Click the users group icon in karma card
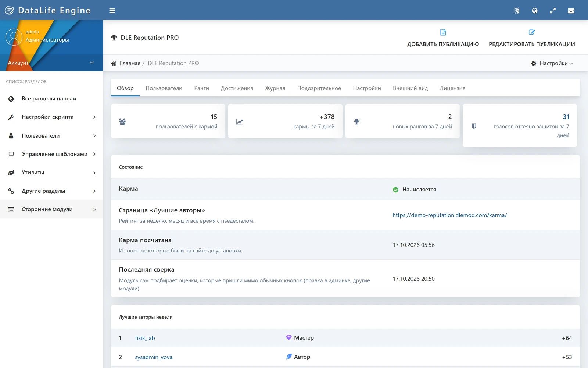The image size is (588, 368). click(122, 121)
